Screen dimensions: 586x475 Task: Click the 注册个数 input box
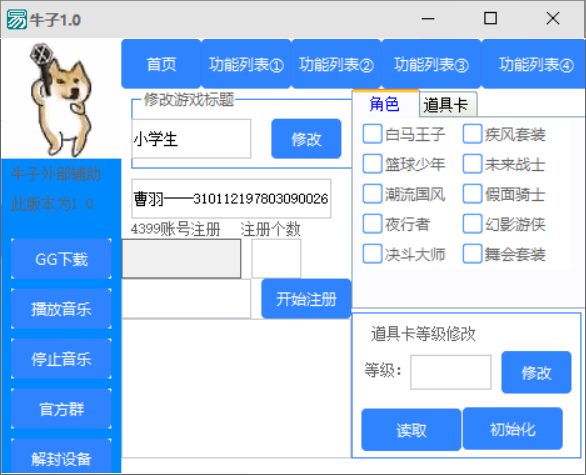click(276, 259)
